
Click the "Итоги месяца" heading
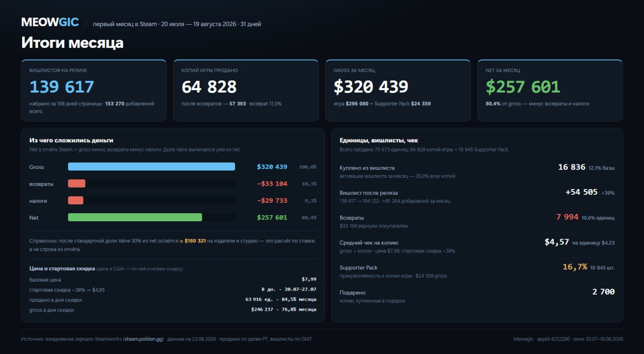tap(72, 43)
